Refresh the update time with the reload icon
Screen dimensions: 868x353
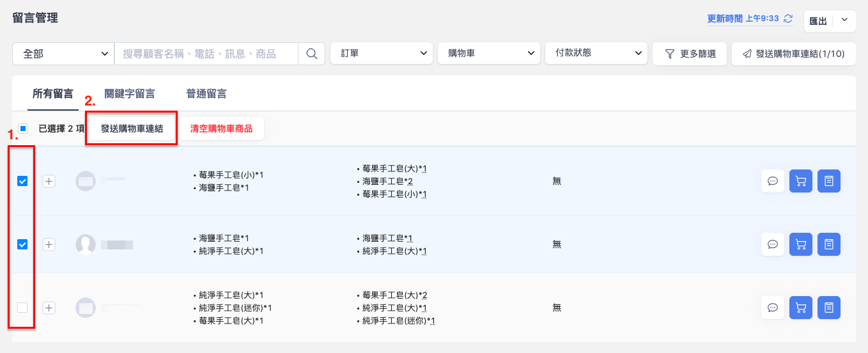point(788,19)
